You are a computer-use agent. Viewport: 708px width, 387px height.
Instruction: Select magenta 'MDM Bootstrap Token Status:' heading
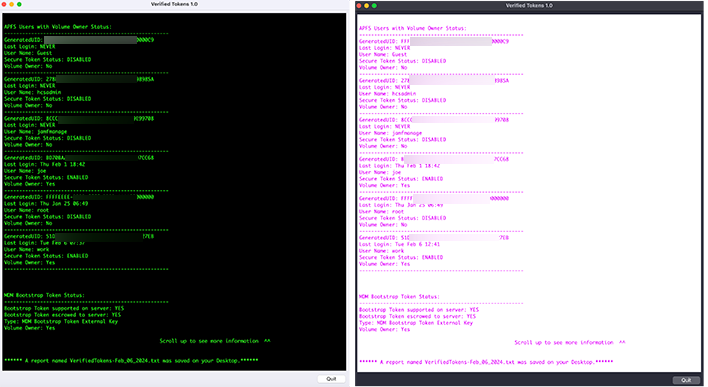399,297
